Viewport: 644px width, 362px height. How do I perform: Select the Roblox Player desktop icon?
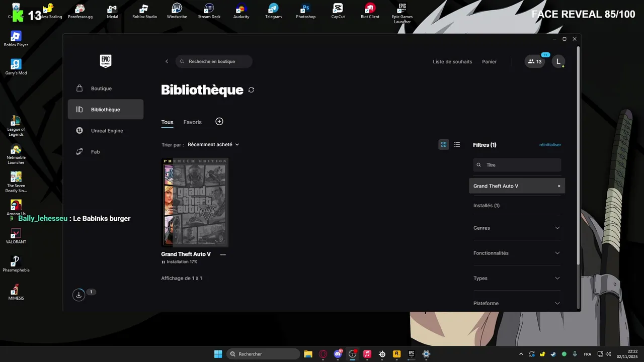16,39
